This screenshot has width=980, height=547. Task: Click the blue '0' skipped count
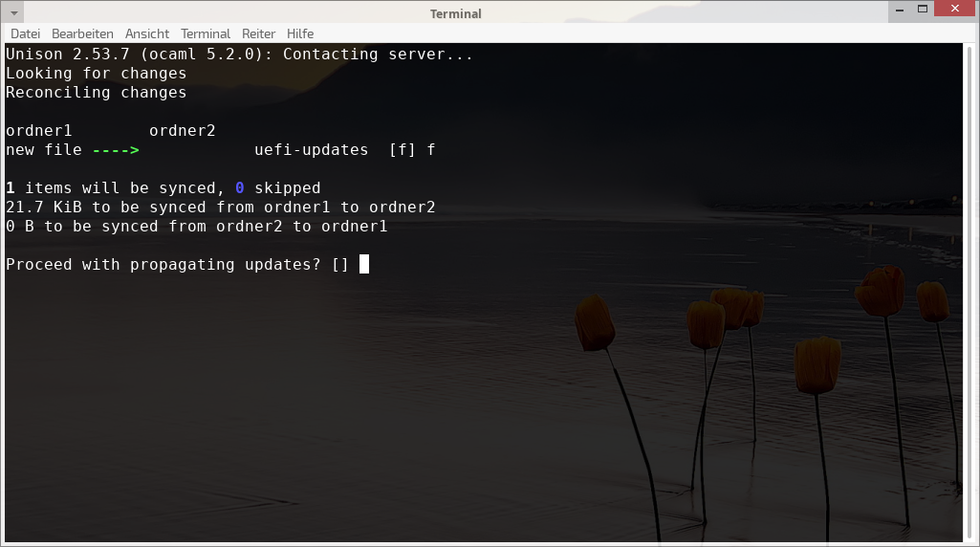pos(240,188)
